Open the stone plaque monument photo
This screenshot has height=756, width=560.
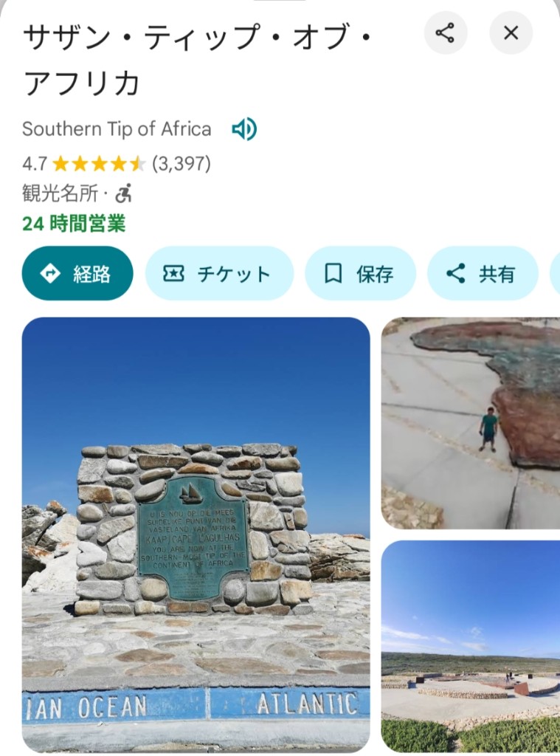(196, 535)
